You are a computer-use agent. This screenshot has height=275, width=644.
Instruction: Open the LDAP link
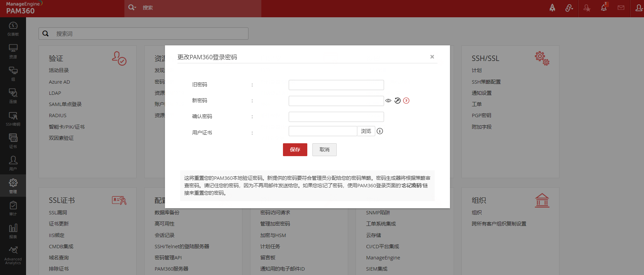55,93
